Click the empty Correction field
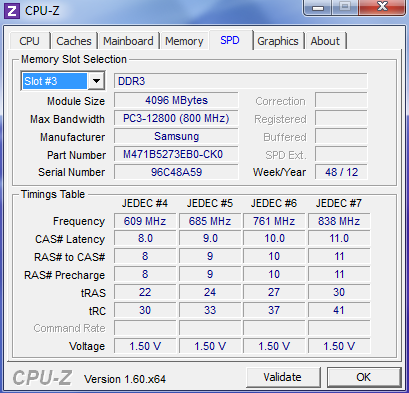The image size is (409, 393). click(x=341, y=100)
